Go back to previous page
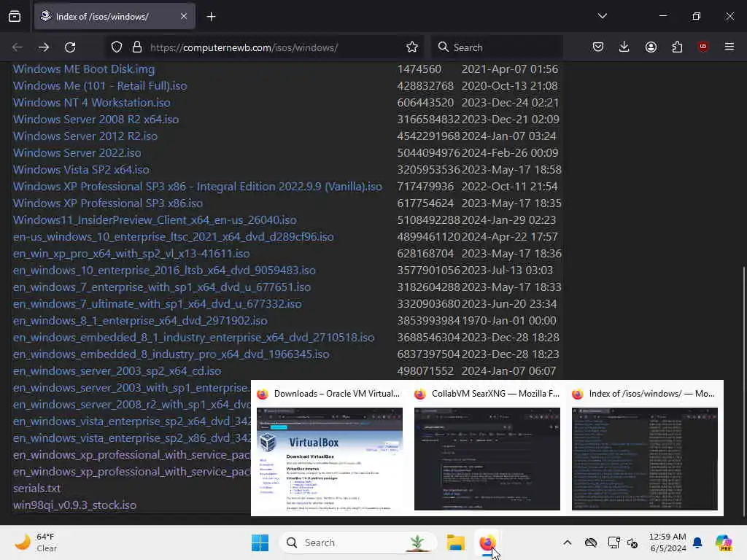The width and height of the screenshot is (747, 560). pos(18,47)
